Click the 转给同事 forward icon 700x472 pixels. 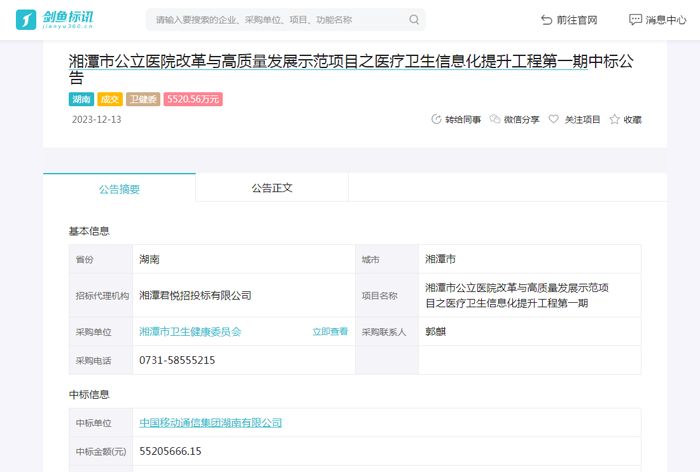[436, 119]
